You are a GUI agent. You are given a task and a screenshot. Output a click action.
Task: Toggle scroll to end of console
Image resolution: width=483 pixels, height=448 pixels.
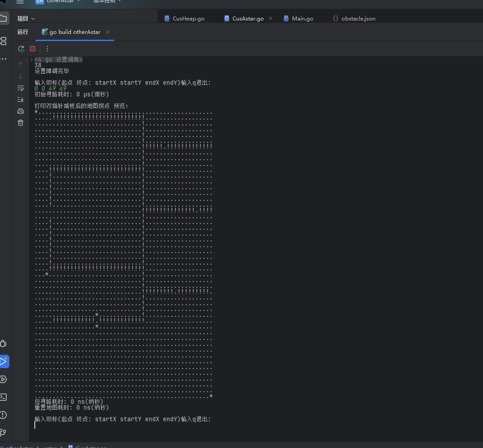[x=21, y=100]
